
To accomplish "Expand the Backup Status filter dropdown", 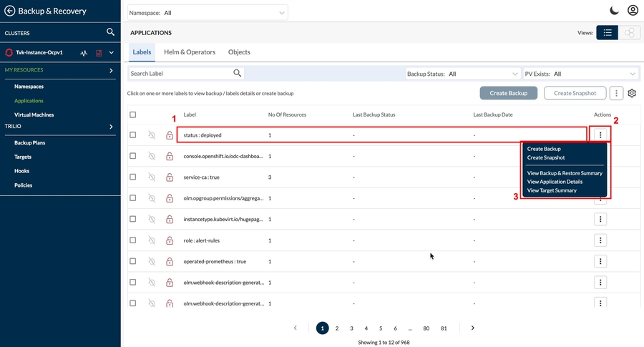I will click(x=463, y=74).
